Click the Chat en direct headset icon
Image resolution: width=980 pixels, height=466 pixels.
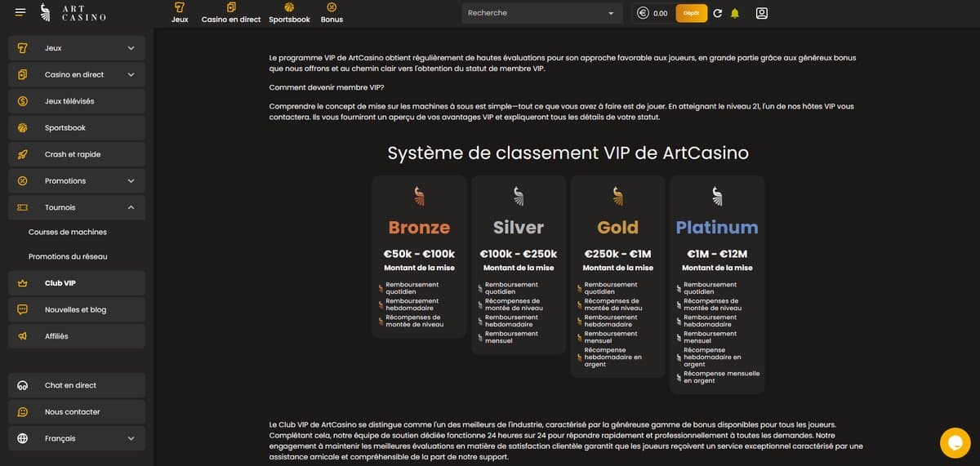(23, 385)
